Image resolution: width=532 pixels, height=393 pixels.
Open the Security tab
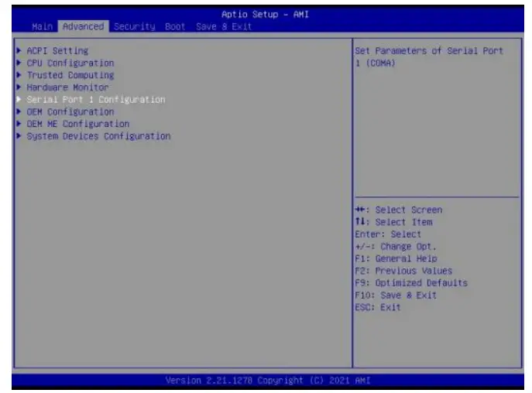coord(135,26)
